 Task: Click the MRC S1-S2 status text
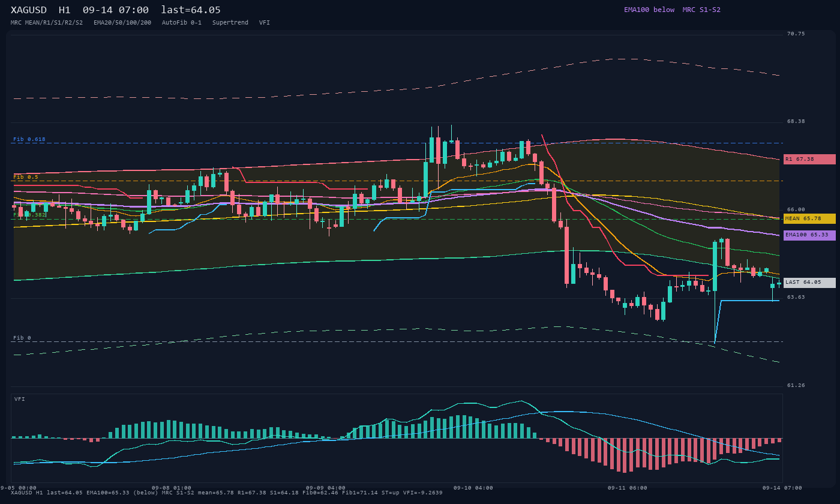point(701,10)
